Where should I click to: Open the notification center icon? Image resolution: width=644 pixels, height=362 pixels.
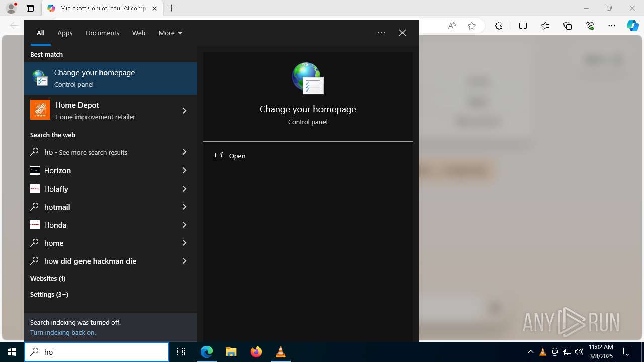627,352
